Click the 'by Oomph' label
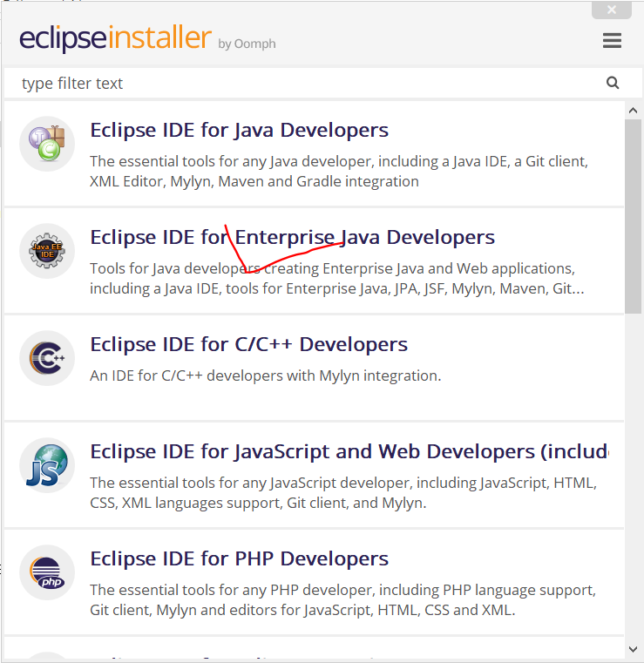The image size is (644, 663). (247, 44)
